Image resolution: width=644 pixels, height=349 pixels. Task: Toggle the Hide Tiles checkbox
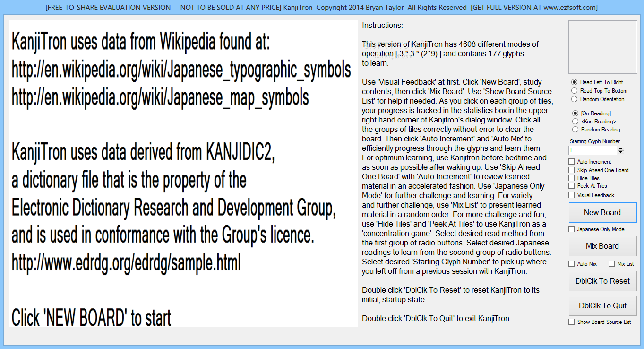pos(584,178)
